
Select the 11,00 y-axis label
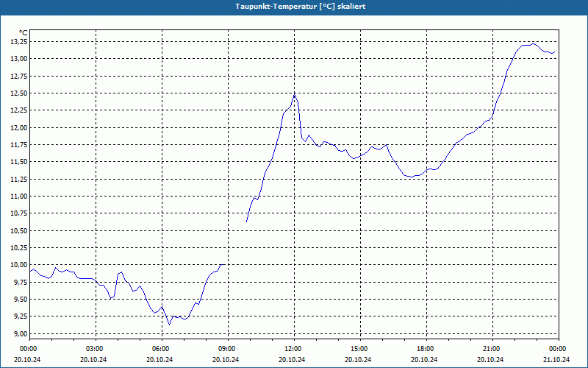pyautogui.click(x=18, y=197)
